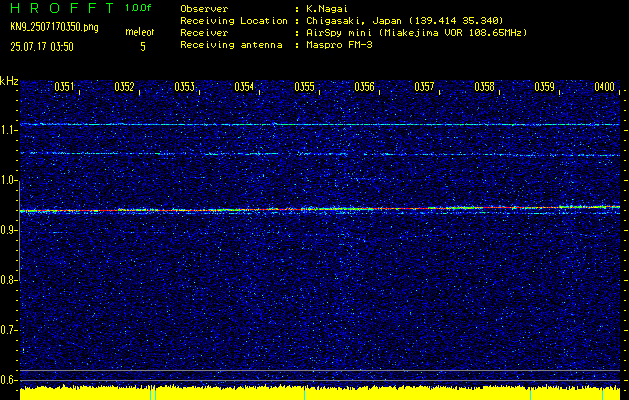Select observer name K.Nagai
The width and height of the screenshot is (629, 400).
(326, 9)
